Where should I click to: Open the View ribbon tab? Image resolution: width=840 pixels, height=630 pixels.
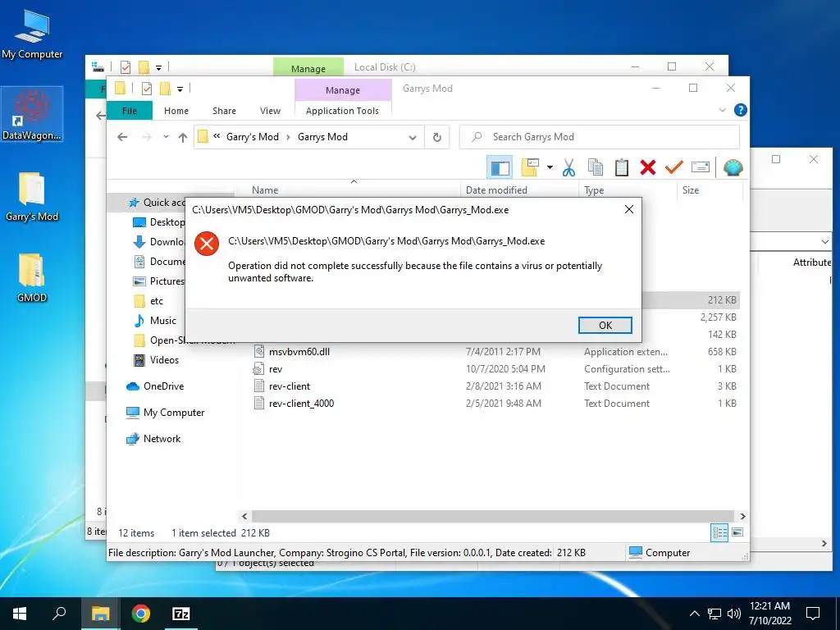coord(270,111)
